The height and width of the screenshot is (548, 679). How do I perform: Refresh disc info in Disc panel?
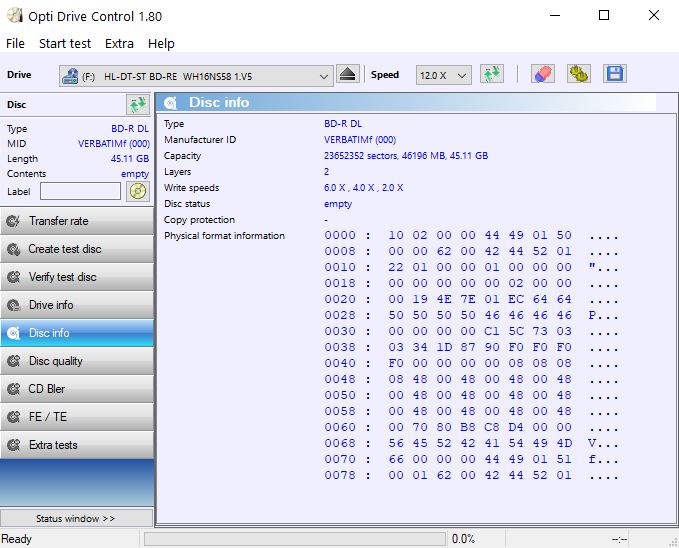tap(137, 105)
